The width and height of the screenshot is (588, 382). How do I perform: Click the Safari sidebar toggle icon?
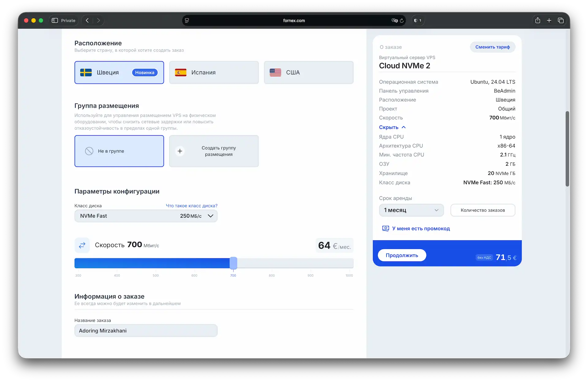point(55,21)
